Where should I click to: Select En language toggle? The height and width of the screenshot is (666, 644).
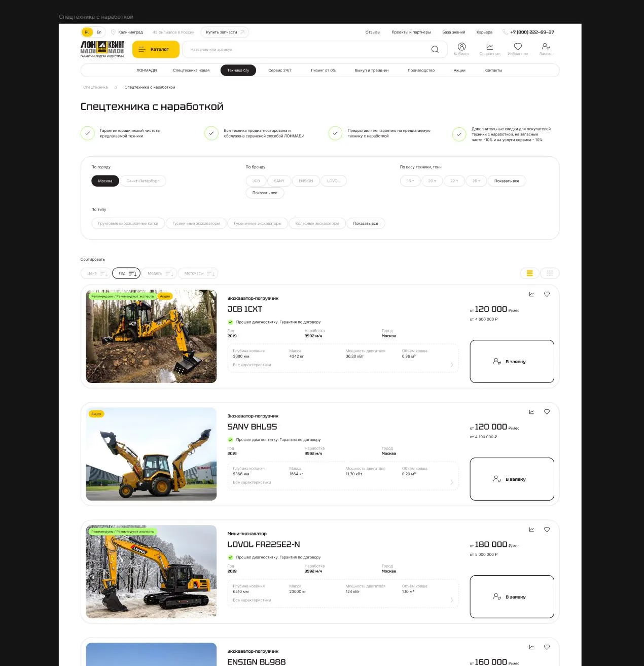[x=99, y=32]
